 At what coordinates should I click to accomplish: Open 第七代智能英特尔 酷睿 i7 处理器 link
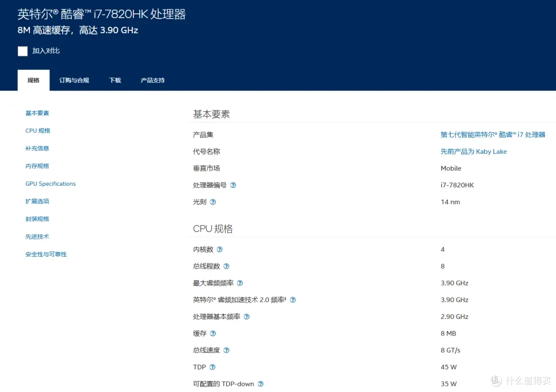pos(493,135)
